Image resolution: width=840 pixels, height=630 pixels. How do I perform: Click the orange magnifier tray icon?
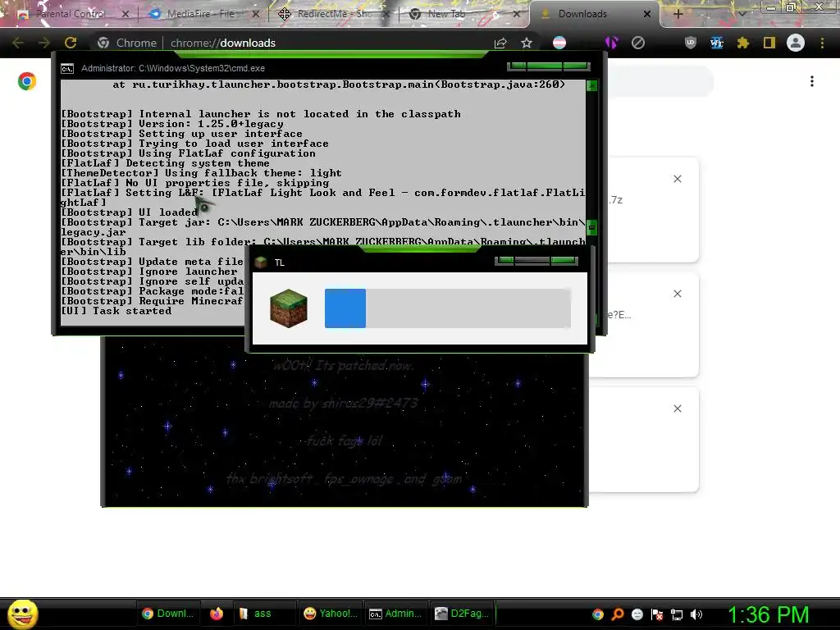(x=618, y=614)
